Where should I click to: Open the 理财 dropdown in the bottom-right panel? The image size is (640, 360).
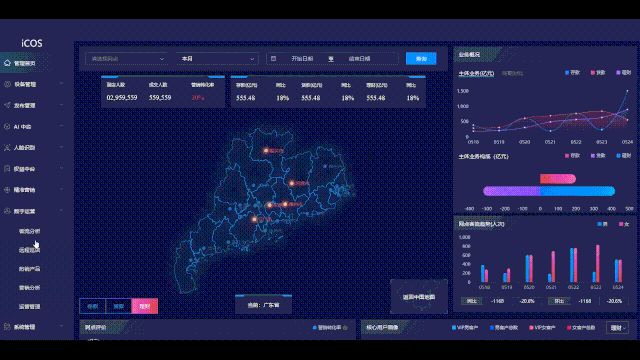(x=618, y=328)
